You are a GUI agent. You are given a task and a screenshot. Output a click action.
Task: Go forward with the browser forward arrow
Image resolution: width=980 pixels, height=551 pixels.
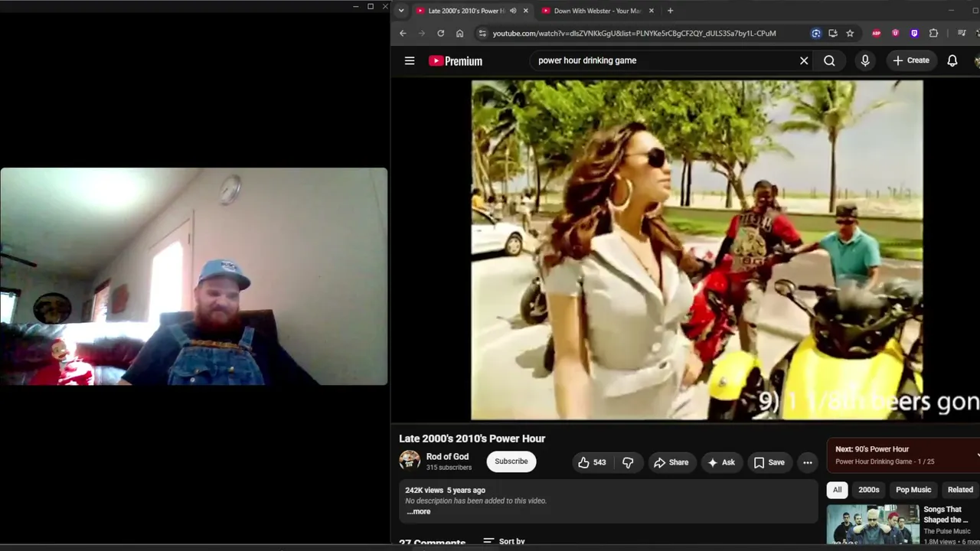click(422, 33)
